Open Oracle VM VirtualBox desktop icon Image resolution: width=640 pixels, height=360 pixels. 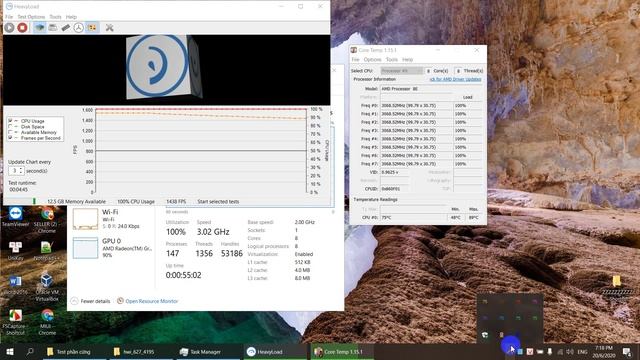pos(47,287)
